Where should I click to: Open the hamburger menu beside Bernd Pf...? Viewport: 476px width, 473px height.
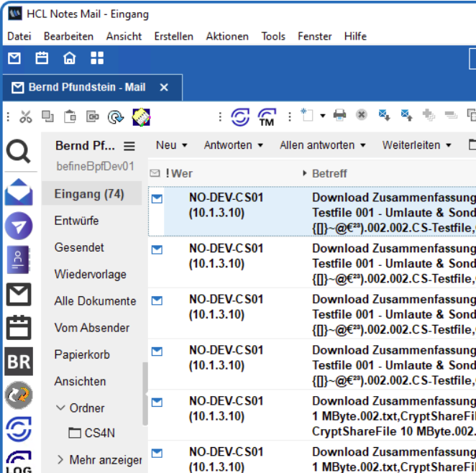129,146
